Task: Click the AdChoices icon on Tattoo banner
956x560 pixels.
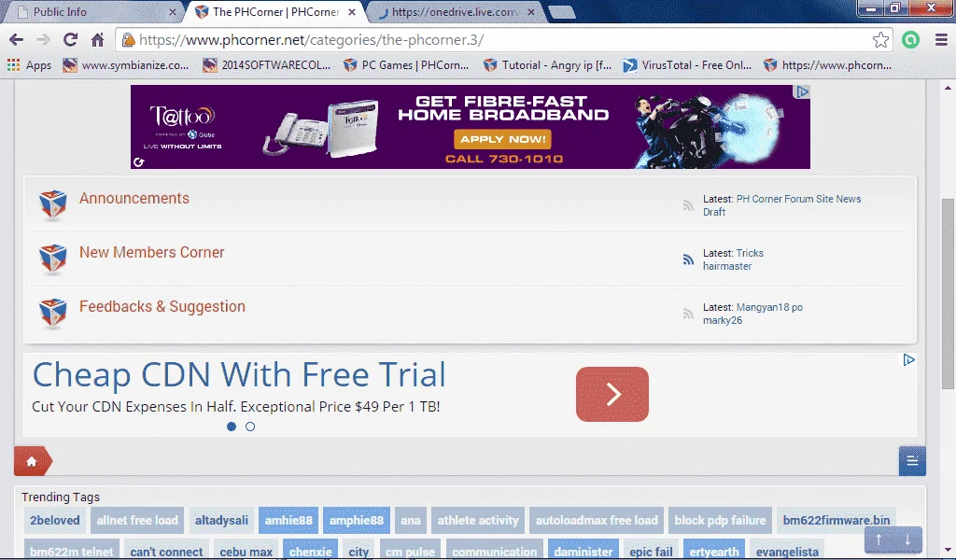Action: 802,91
